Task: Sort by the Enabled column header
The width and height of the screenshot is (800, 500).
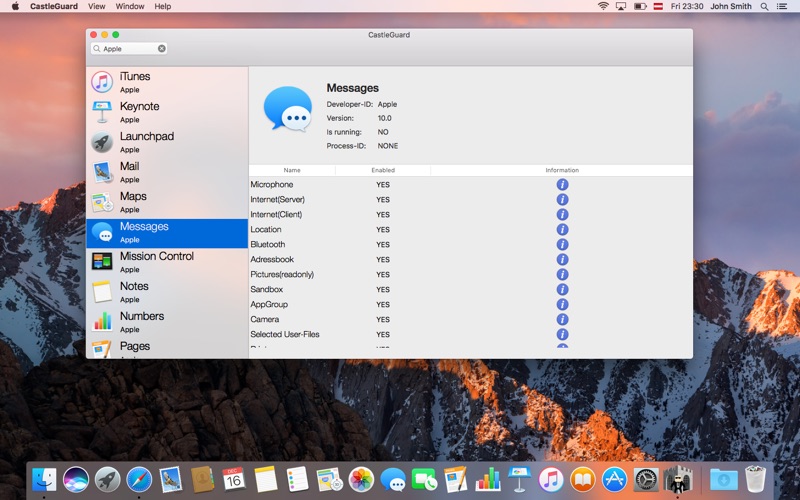Action: [383, 170]
